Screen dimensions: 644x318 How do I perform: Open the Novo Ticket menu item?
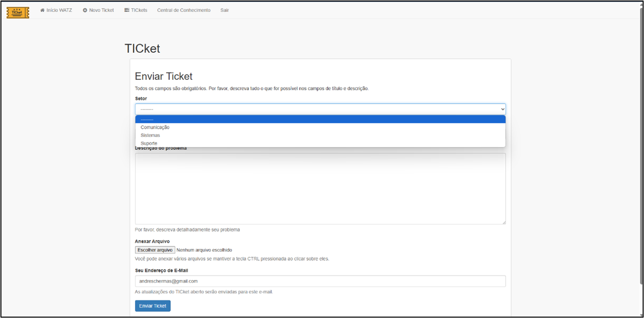(x=98, y=10)
